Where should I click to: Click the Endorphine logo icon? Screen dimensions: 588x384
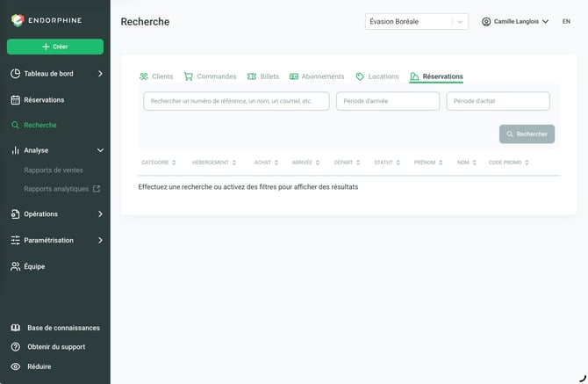(18, 20)
